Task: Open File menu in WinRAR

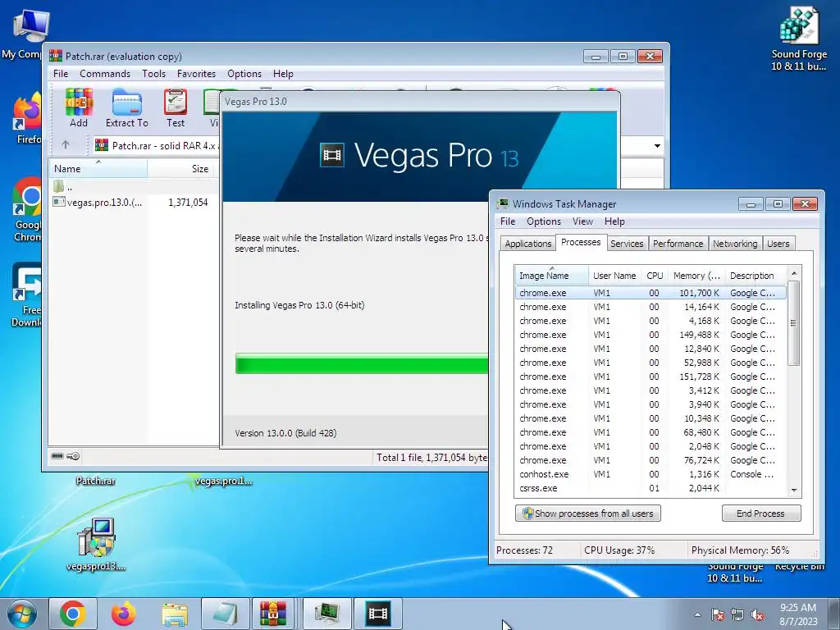Action: coord(61,73)
